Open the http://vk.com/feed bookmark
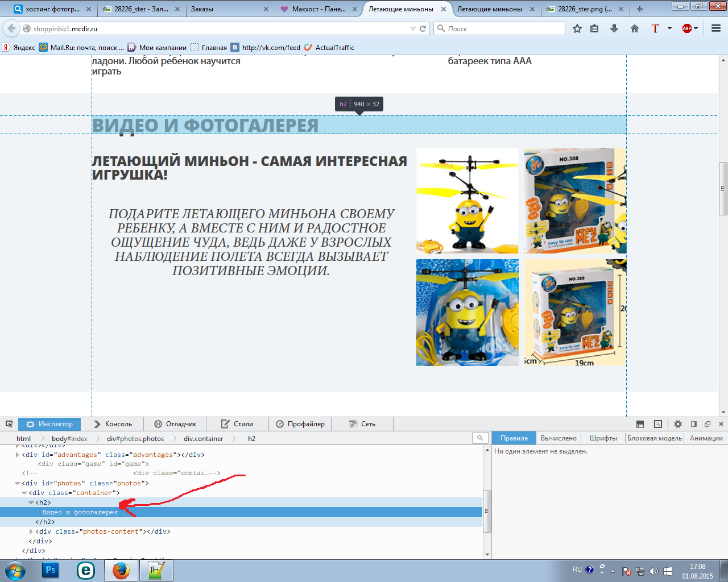Viewport: 728px width, 582px height. [266, 48]
